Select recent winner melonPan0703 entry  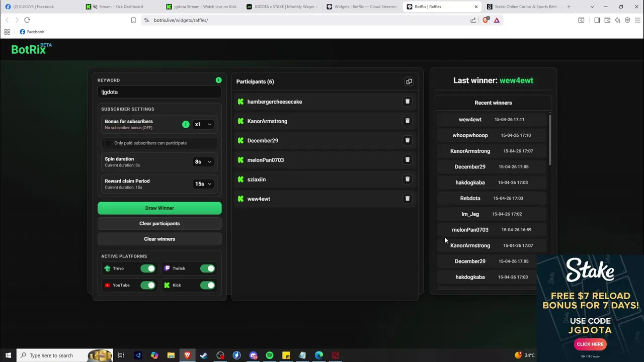(470, 230)
